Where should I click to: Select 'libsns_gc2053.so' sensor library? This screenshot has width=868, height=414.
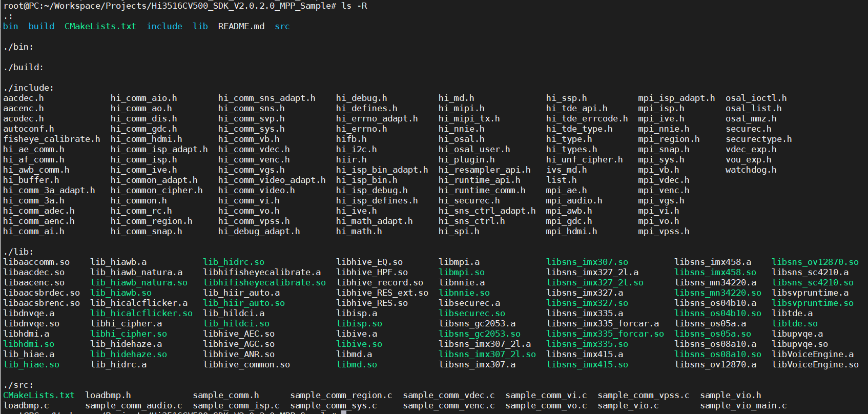[480, 334]
